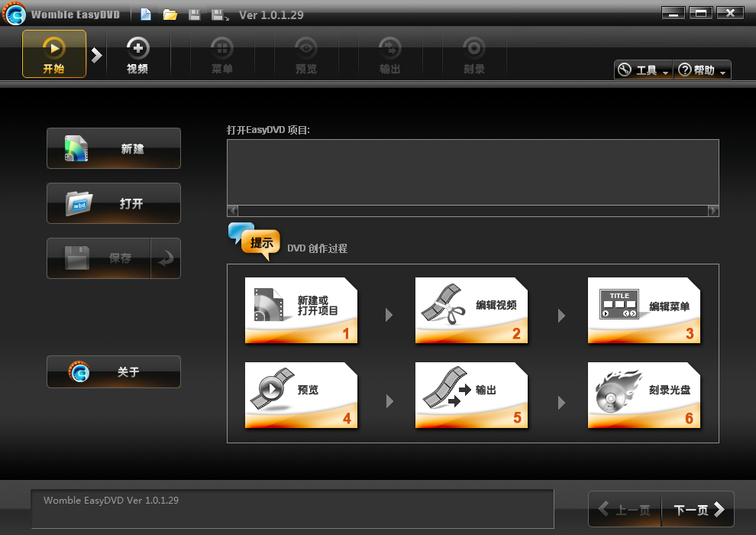Click the 提示 (Tips) speech bubble icon
The height and width of the screenshot is (535, 756).
(x=254, y=242)
